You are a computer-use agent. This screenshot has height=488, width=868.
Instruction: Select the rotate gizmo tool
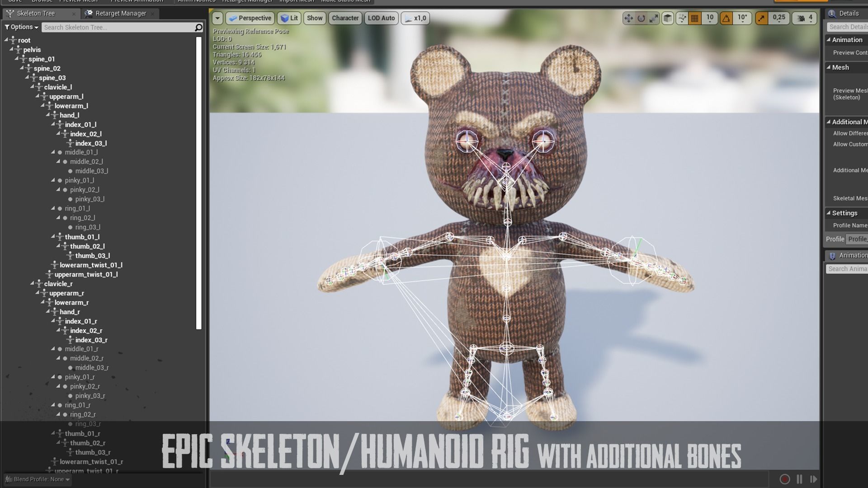[641, 19]
